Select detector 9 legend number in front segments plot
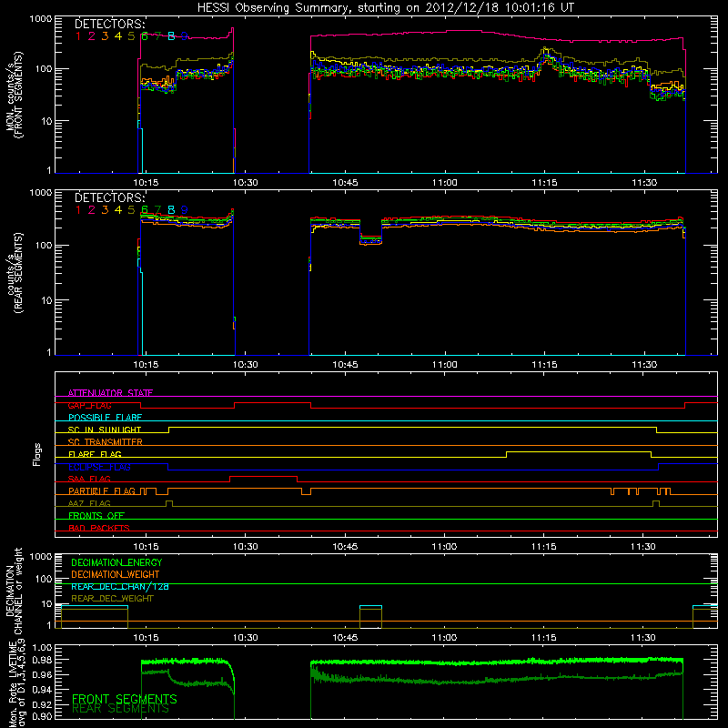Viewport: 728px width, 728px height. [185, 36]
